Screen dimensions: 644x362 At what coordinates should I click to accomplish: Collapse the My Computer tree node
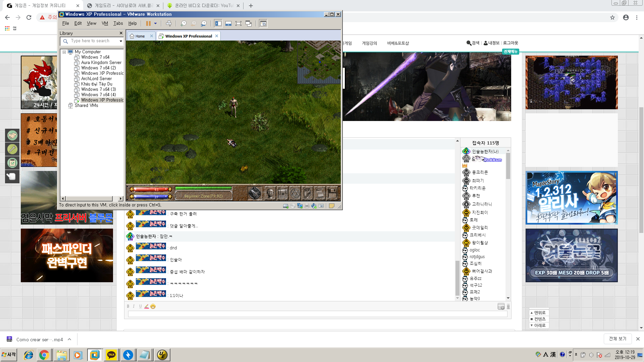pos(64,52)
